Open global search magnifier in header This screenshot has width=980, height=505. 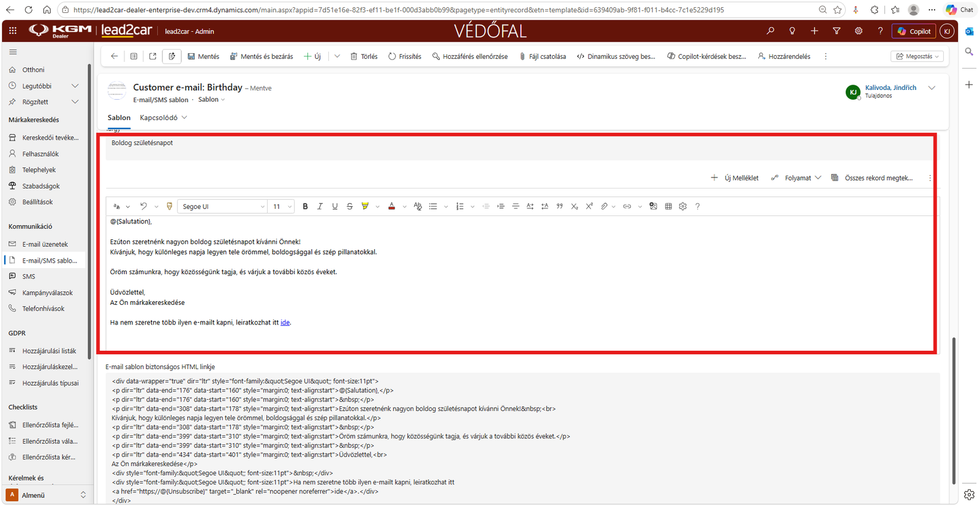coord(771,31)
